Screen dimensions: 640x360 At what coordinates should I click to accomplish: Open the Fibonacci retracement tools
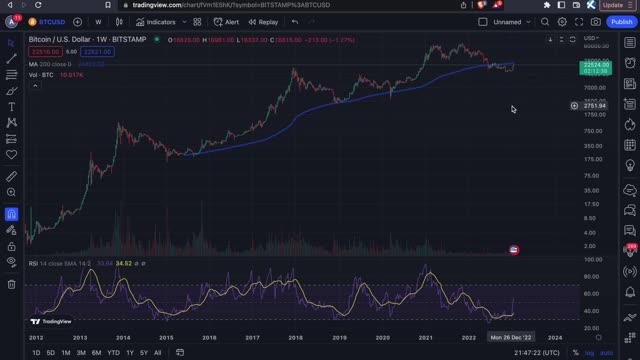pos(11,74)
